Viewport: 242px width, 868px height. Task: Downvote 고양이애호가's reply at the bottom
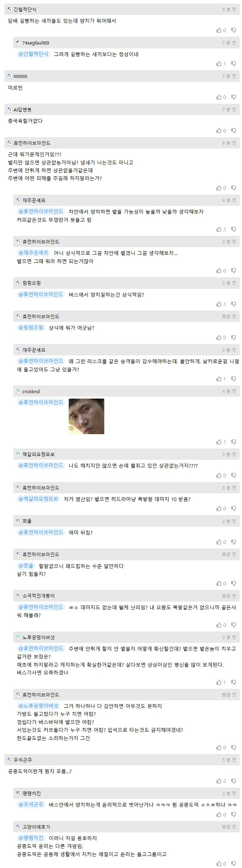pos(234,863)
